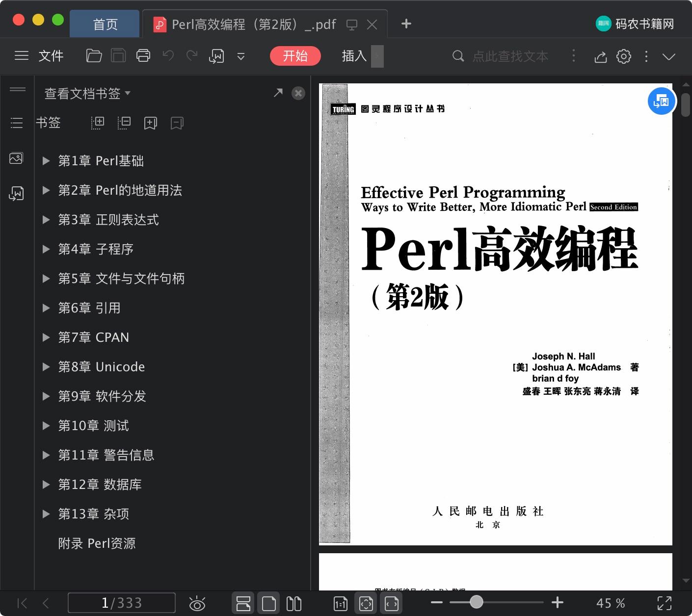
Task: Click the page number field 1/333
Action: coord(122,603)
